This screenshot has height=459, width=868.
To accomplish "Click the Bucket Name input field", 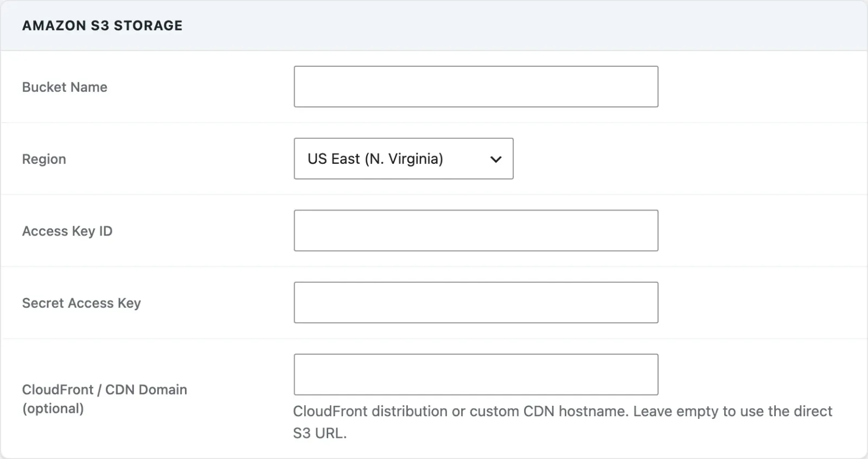I will point(476,87).
